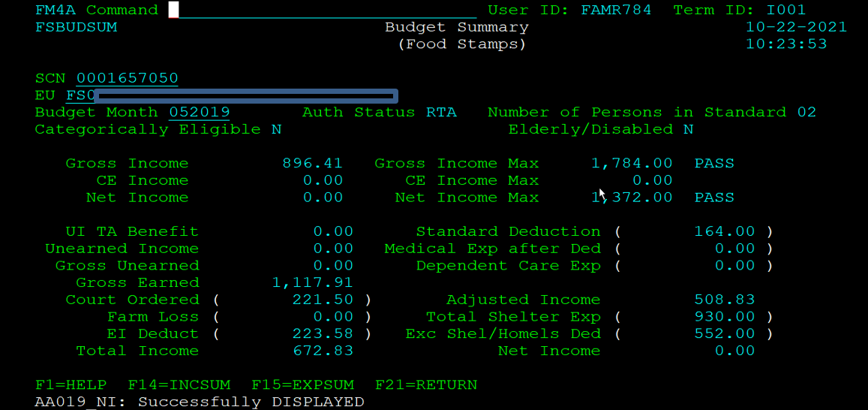Click the EI Deduct value 223.58
Image resolution: width=868 pixels, height=410 pixels.
click(323, 334)
